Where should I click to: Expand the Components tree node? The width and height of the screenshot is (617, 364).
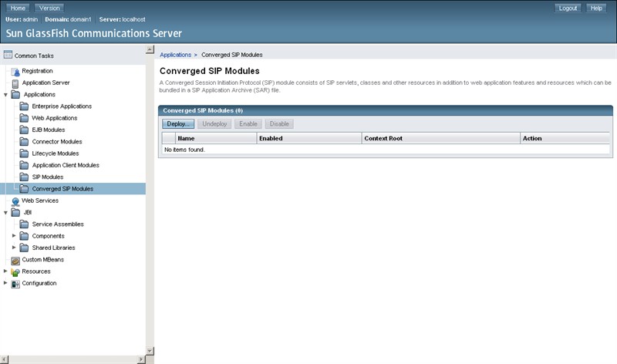tap(14, 236)
